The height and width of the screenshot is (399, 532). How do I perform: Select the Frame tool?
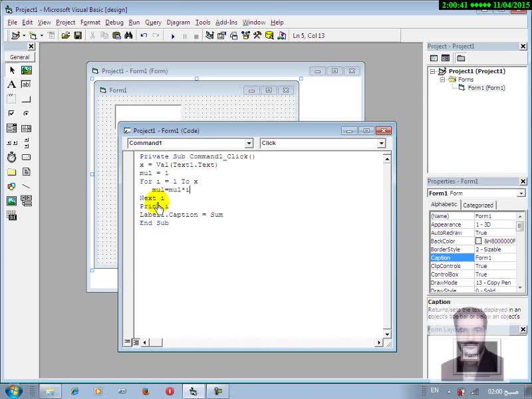(x=12, y=99)
